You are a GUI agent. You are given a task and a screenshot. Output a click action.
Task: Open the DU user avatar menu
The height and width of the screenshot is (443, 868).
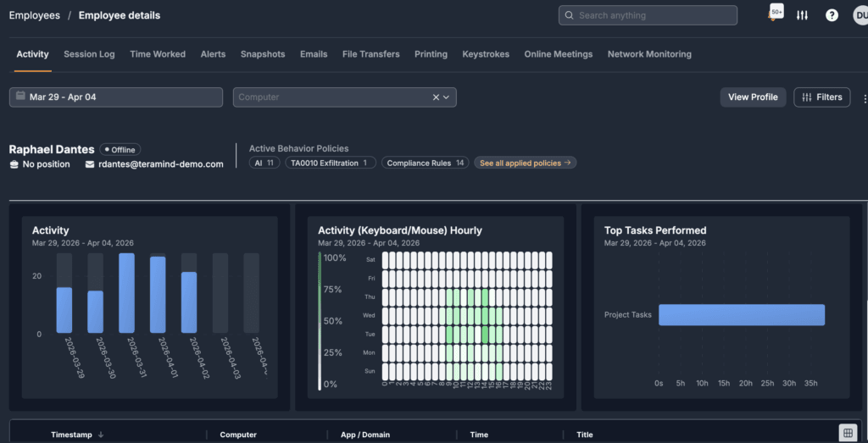(861, 15)
